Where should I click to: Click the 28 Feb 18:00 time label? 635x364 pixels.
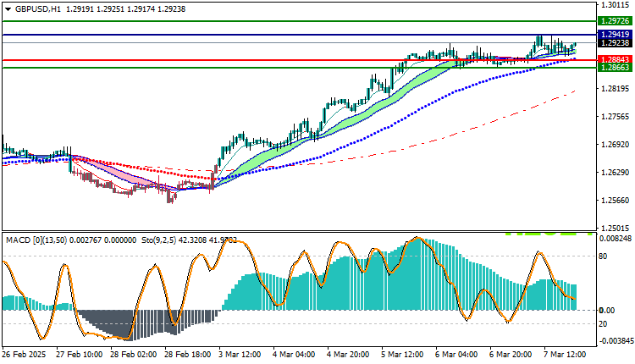[x=188, y=355]
